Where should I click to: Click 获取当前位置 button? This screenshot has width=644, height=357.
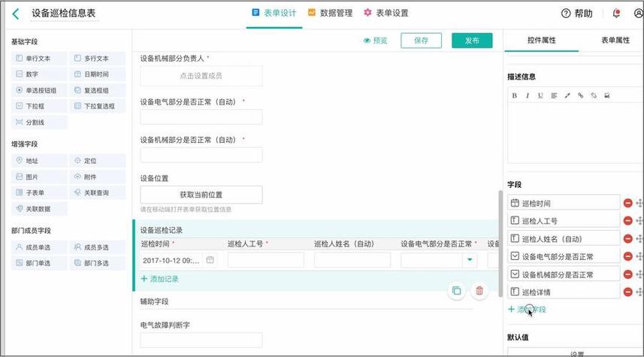[x=201, y=195]
